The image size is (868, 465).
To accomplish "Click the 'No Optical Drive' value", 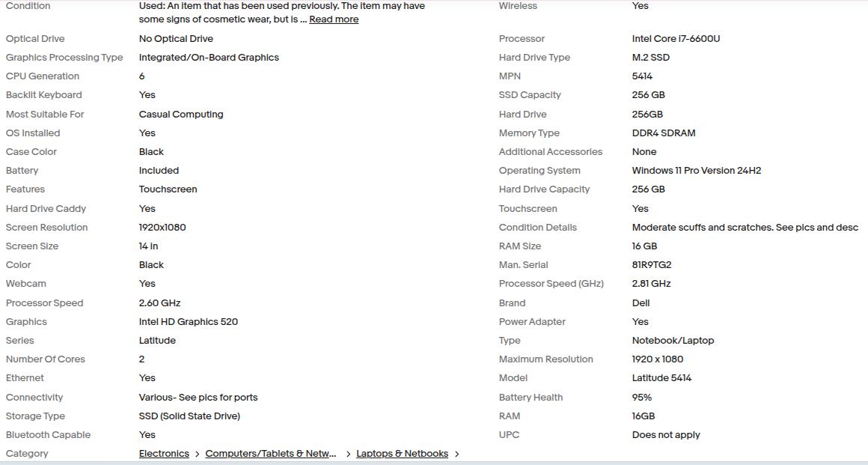I will (176, 39).
